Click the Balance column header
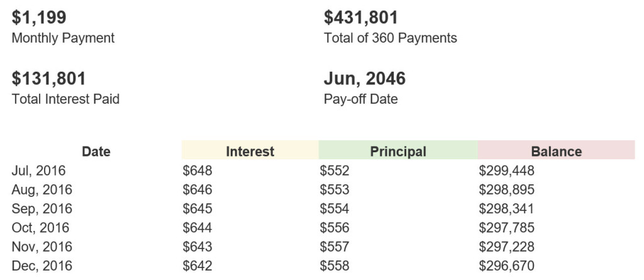The width and height of the screenshot is (644, 280). tap(556, 150)
